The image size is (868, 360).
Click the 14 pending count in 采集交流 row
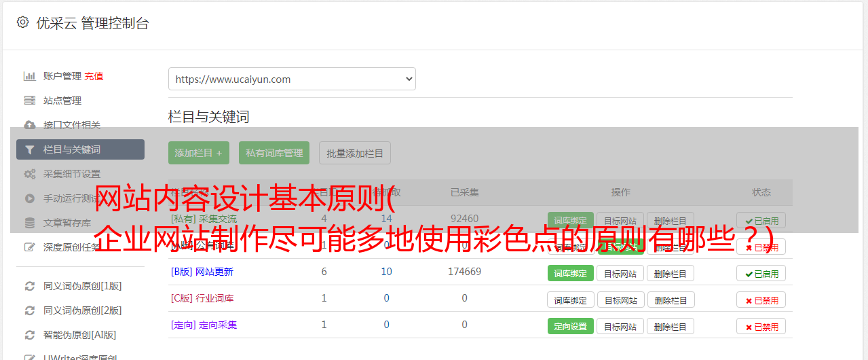point(387,219)
